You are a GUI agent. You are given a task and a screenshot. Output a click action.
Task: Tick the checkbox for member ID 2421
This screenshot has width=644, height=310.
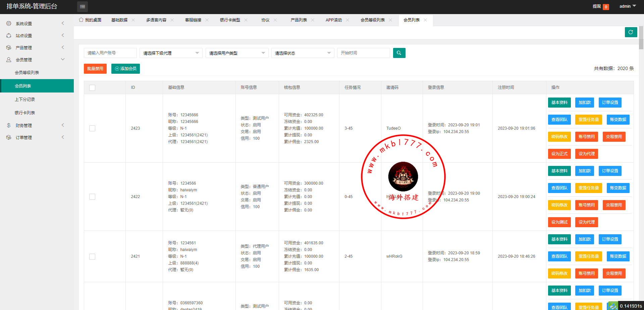coord(92,257)
